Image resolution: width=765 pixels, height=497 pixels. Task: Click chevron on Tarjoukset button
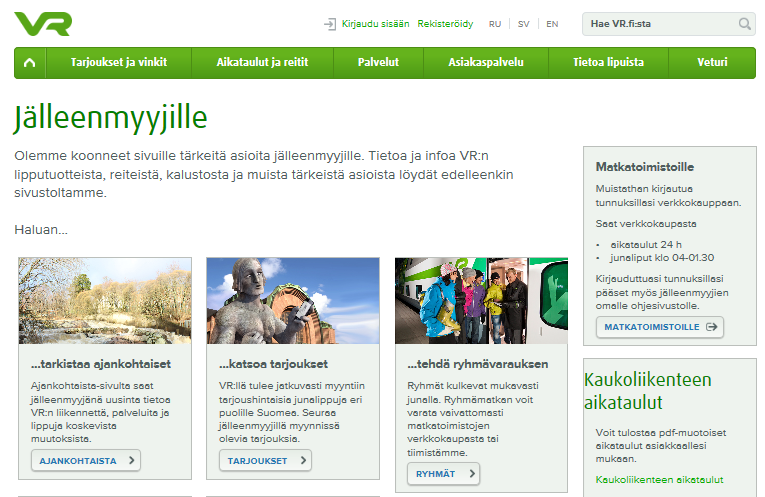point(303,460)
